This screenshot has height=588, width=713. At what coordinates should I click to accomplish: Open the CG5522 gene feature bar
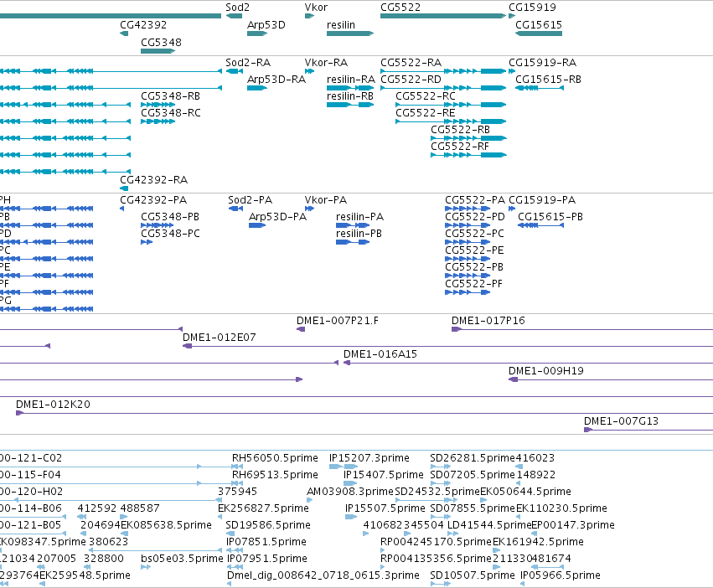pyautogui.click(x=443, y=16)
